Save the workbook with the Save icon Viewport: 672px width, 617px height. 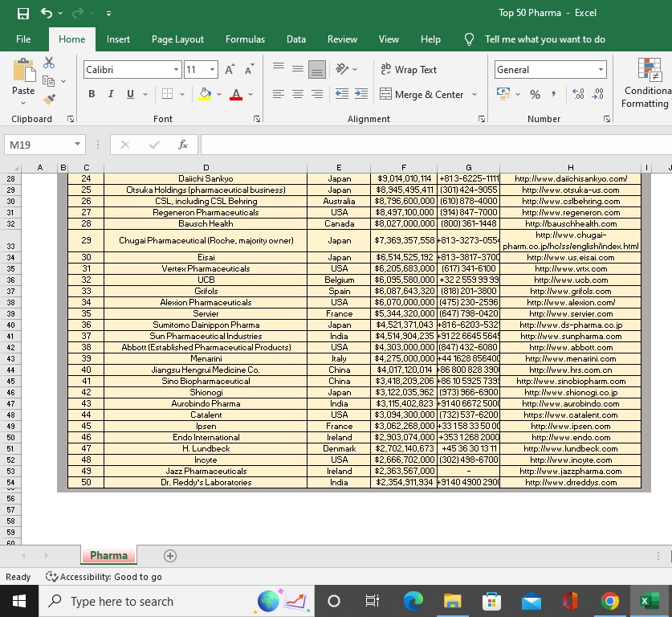click(x=22, y=14)
